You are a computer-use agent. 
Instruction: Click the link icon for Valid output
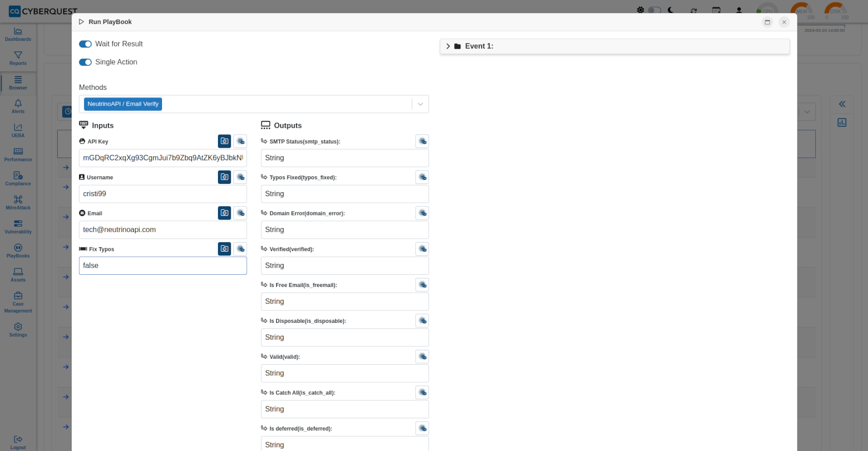(x=422, y=357)
